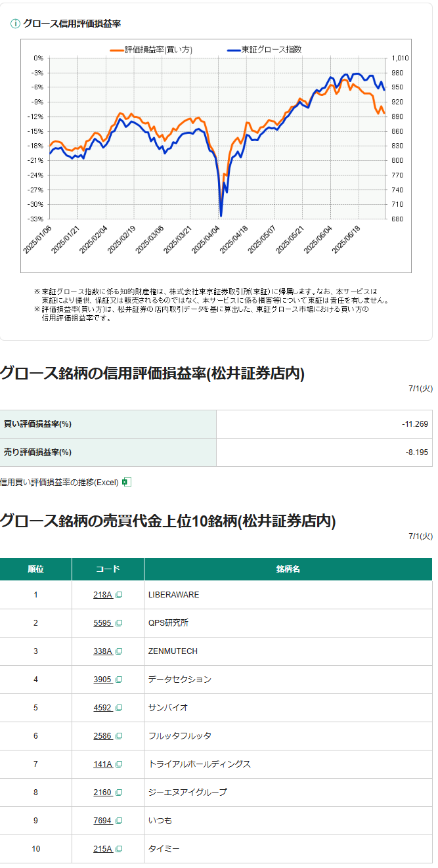Click the グロース銘柄の売買代金上位10銘柄(松井証券店内) heading
Screen dimensions: 438x868
pyautogui.click(x=167, y=521)
